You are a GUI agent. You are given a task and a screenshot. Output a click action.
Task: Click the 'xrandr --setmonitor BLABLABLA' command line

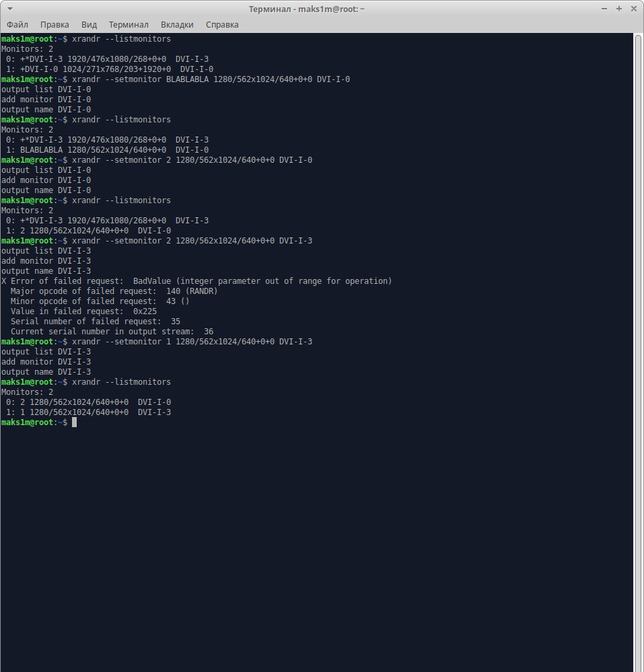coord(176,79)
